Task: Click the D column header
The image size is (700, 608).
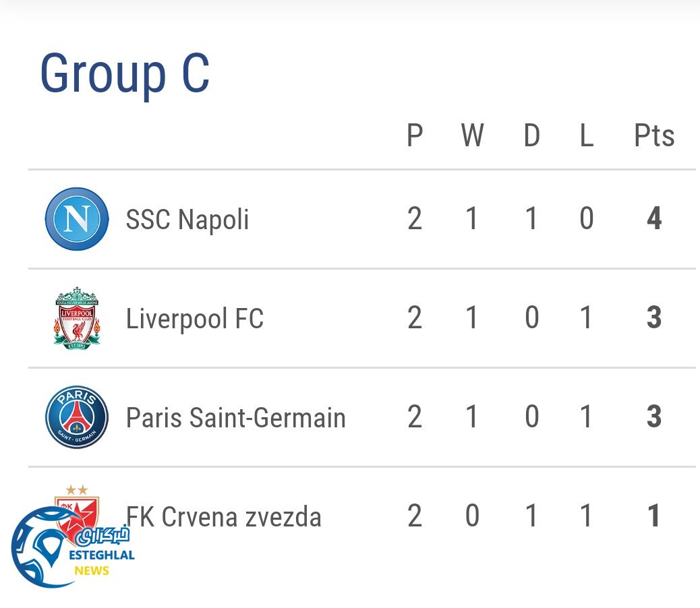Action: [x=531, y=135]
